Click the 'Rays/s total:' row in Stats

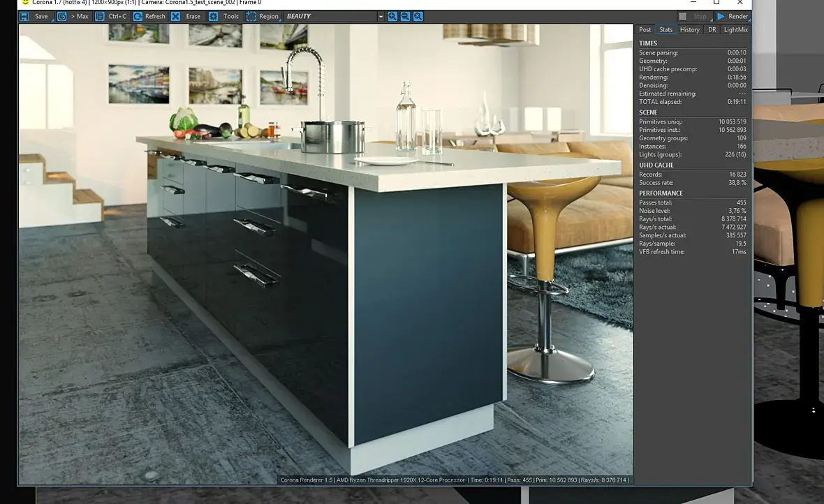(x=693, y=218)
